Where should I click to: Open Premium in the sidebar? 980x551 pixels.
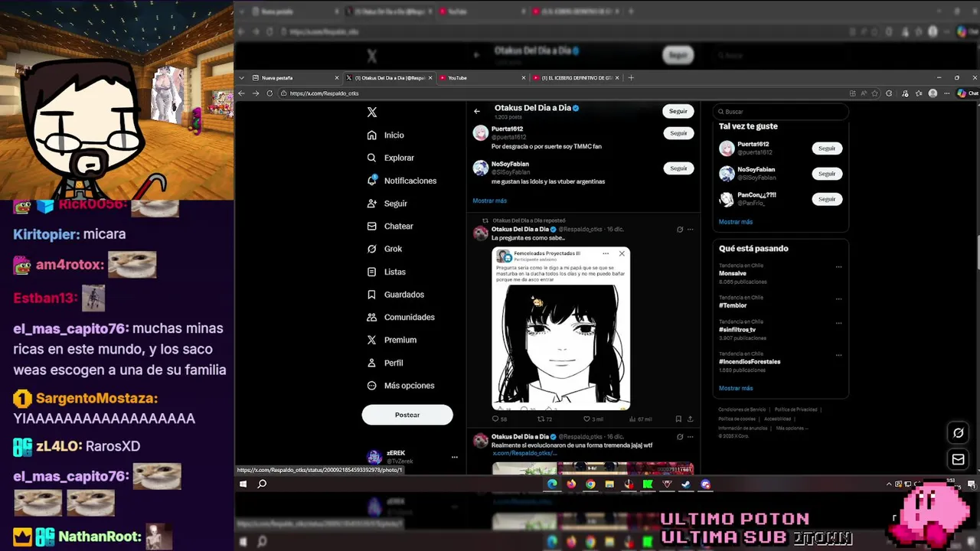(391, 340)
